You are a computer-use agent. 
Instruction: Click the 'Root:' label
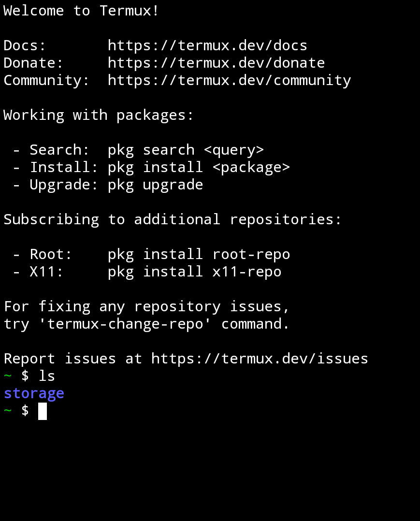pyautogui.click(x=51, y=255)
